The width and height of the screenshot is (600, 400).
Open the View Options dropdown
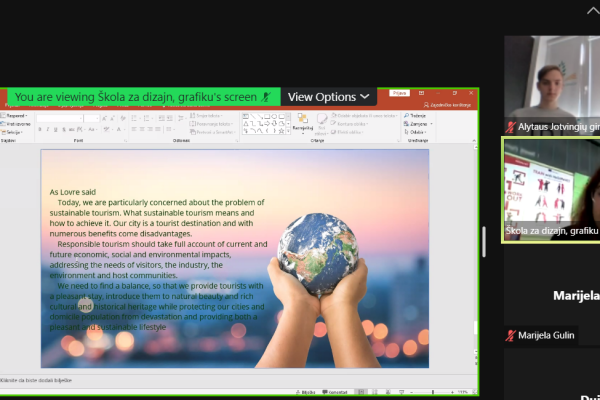pyautogui.click(x=329, y=97)
